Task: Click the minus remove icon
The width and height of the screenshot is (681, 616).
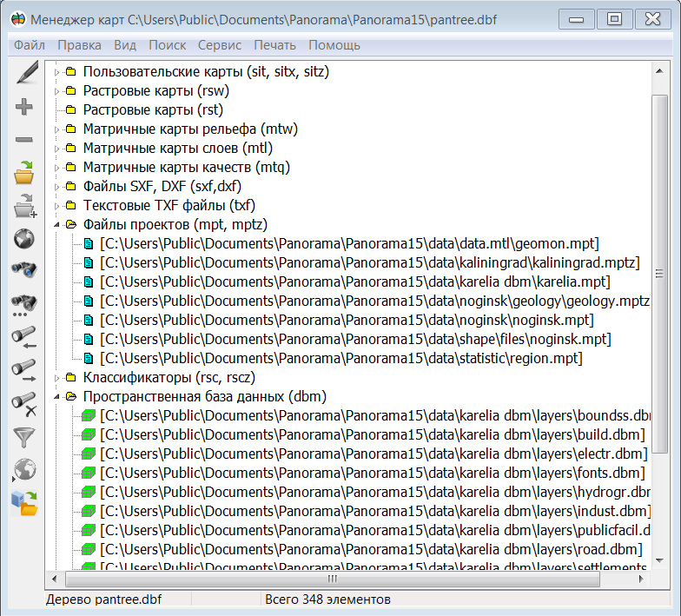Action: pos(23,140)
